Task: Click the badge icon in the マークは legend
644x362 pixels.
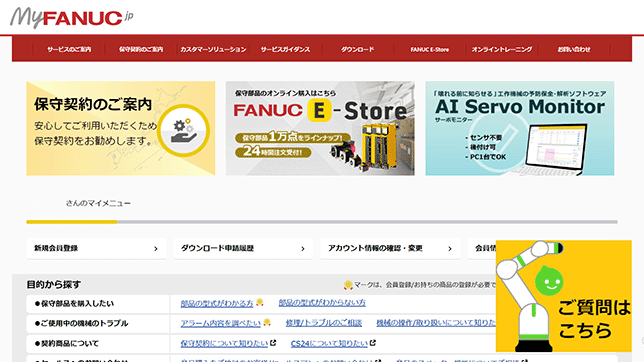Action: (x=348, y=285)
